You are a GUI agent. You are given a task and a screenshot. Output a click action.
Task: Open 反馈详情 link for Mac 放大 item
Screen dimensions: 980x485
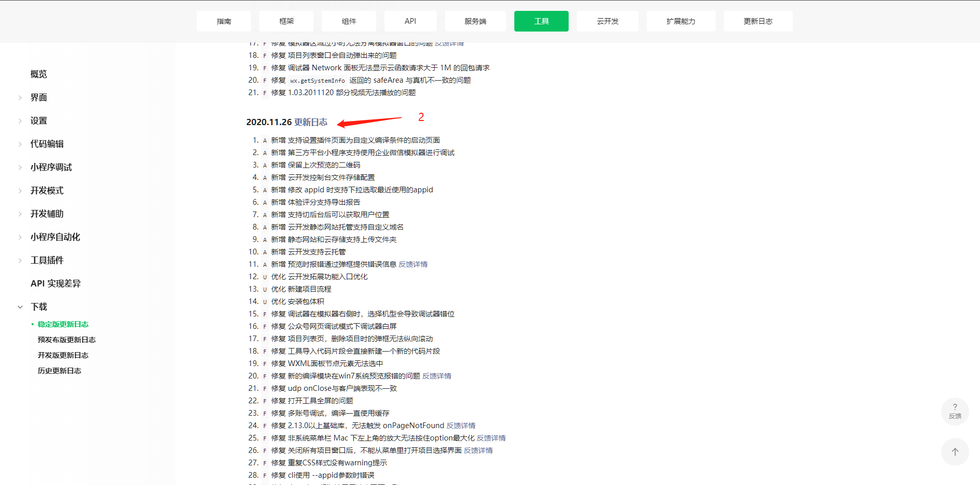click(x=491, y=438)
